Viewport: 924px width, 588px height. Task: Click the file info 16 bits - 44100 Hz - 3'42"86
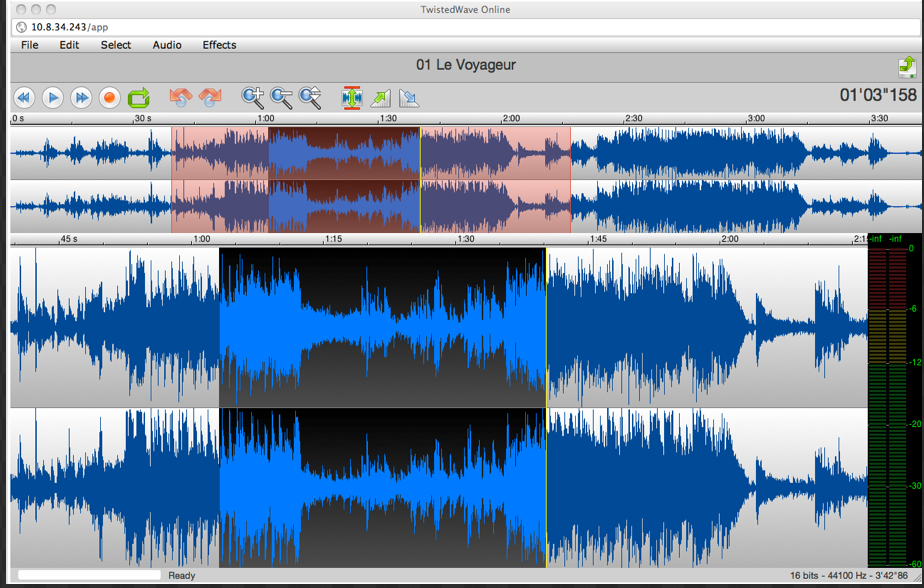849,576
